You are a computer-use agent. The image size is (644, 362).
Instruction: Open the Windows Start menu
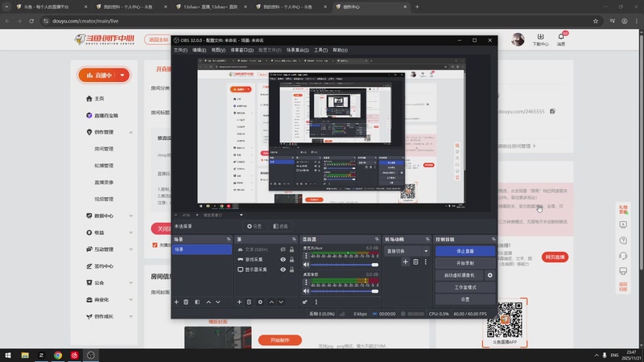pyautogui.click(x=8, y=355)
